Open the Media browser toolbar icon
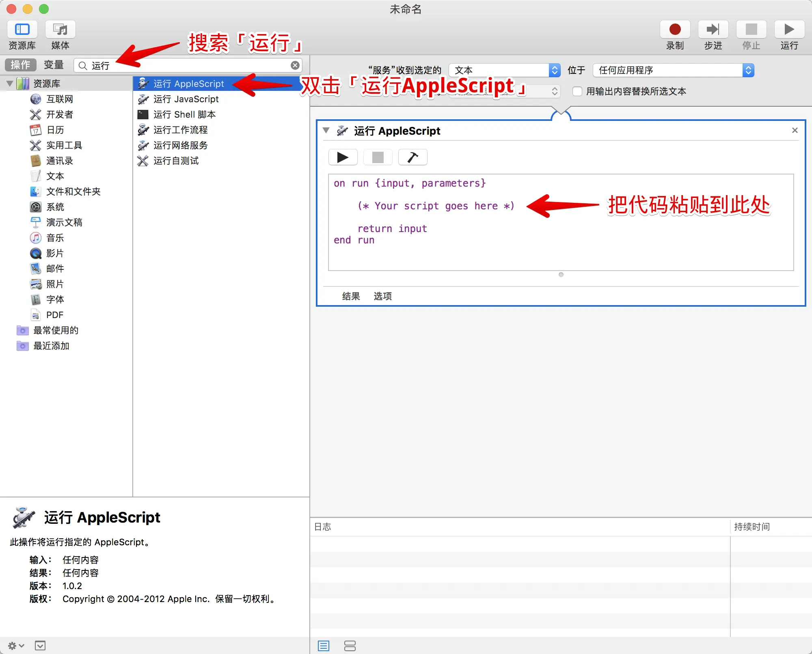Image resolution: width=812 pixels, height=654 pixels. tap(60, 30)
